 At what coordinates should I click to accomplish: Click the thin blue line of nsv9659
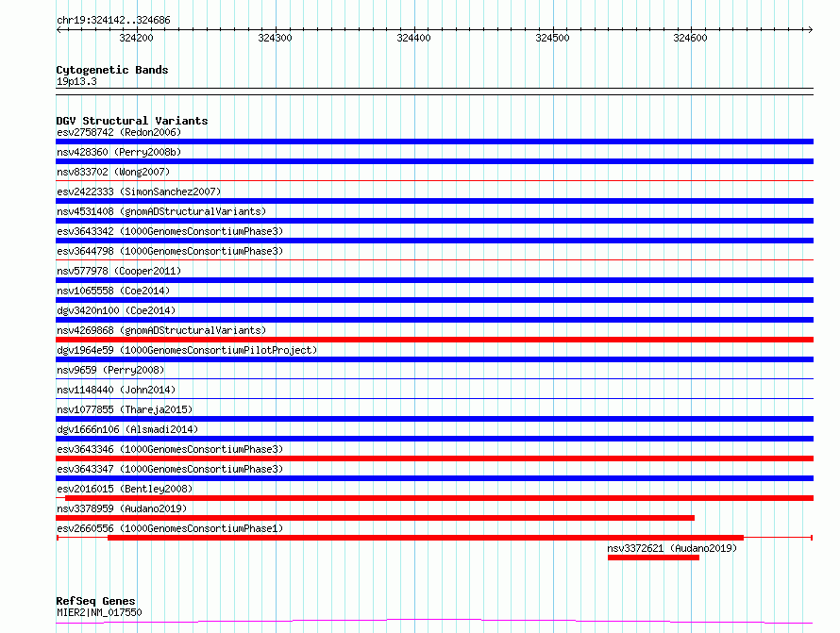tap(434, 379)
